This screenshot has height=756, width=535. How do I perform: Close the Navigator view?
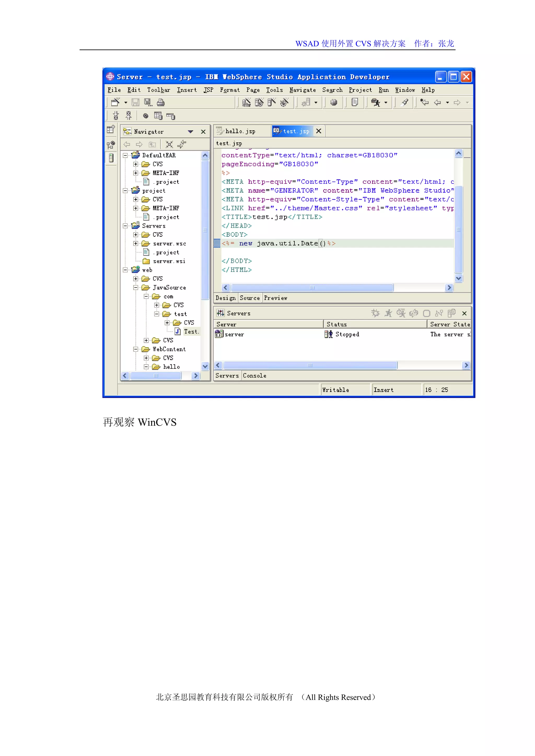(203, 132)
